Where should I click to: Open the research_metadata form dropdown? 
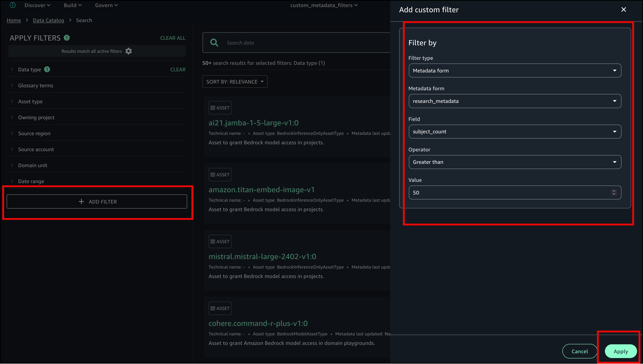pos(515,101)
